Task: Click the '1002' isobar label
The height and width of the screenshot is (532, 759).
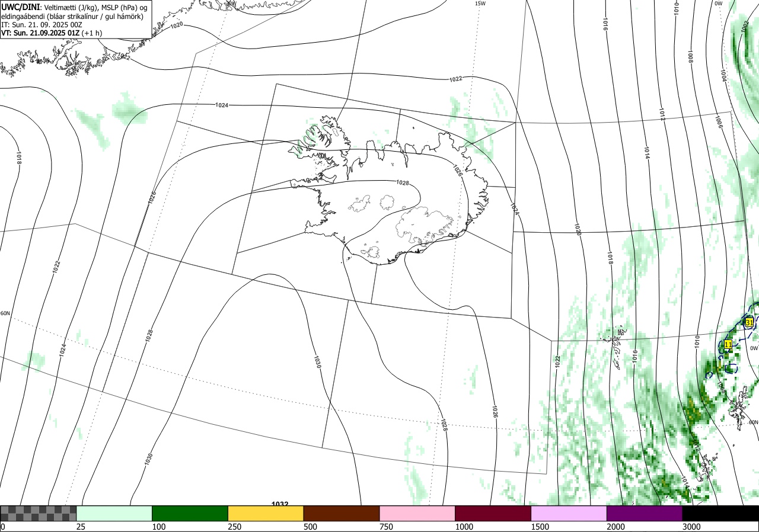Action: [x=745, y=26]
